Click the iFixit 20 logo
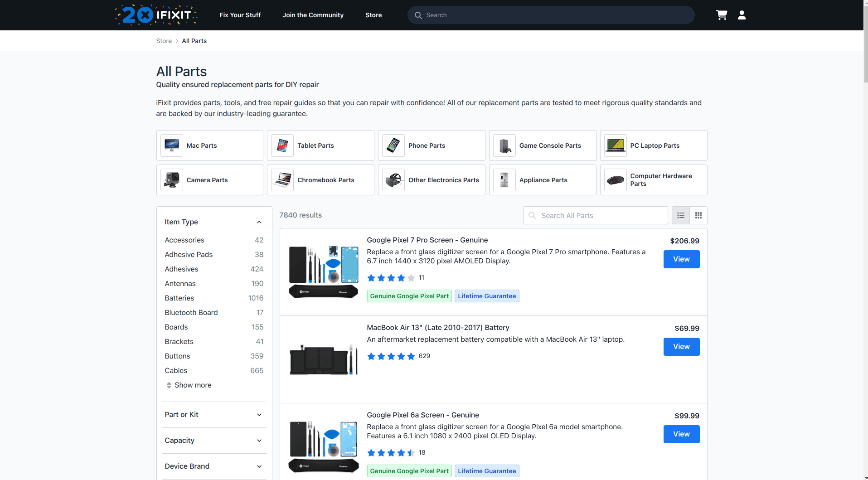Screen dimensions: 868x480 coord(156,15)
